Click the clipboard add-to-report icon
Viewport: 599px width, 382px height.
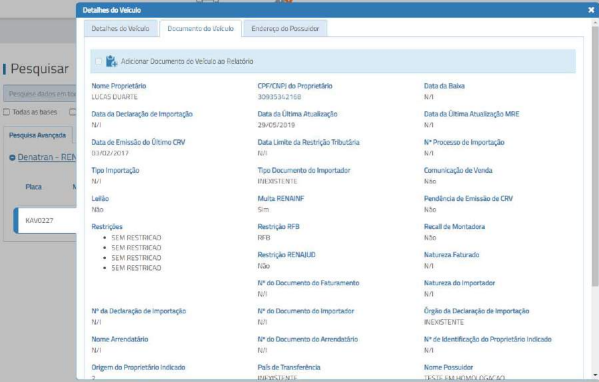coord(111,61)
